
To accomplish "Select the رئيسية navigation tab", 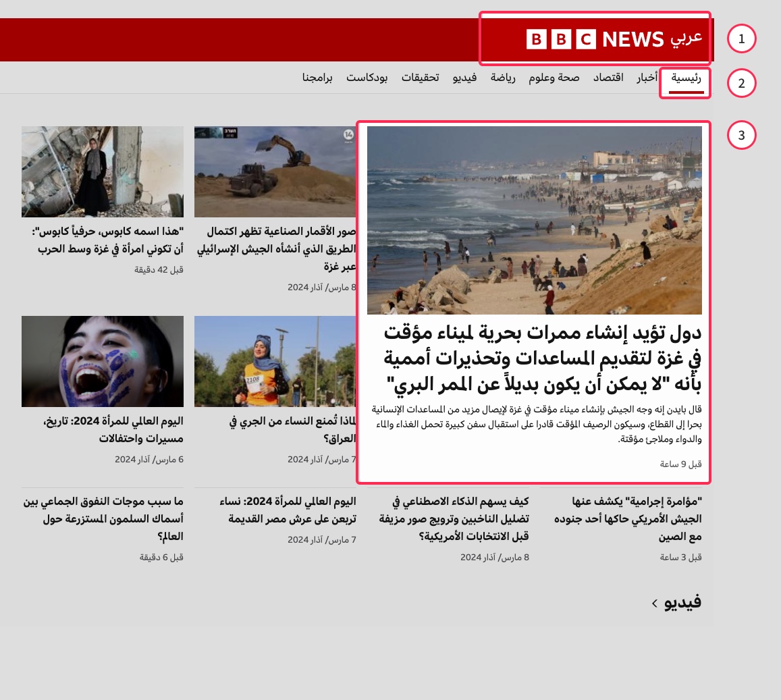I will pos(686,78).
